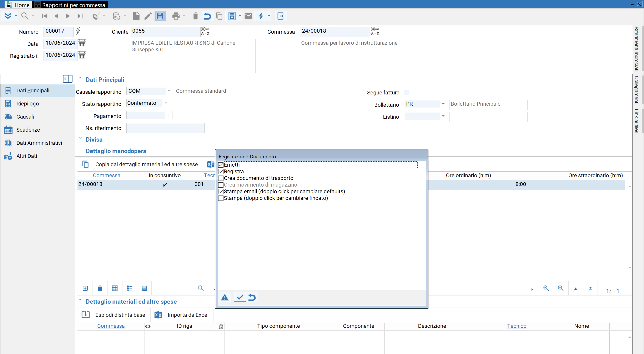Click the warning triangle in dialog
This screenshot has height=354, width=644.
point(225,297)
